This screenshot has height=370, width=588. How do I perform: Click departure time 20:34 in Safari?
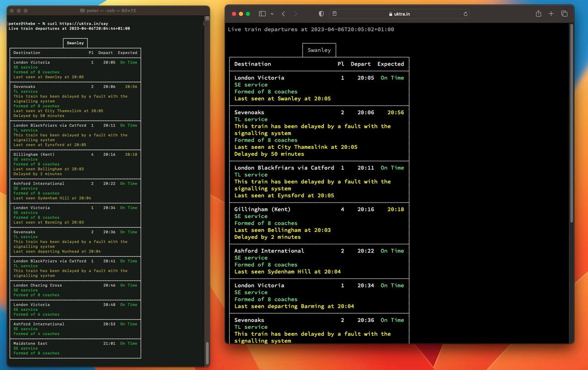[366, 285]
